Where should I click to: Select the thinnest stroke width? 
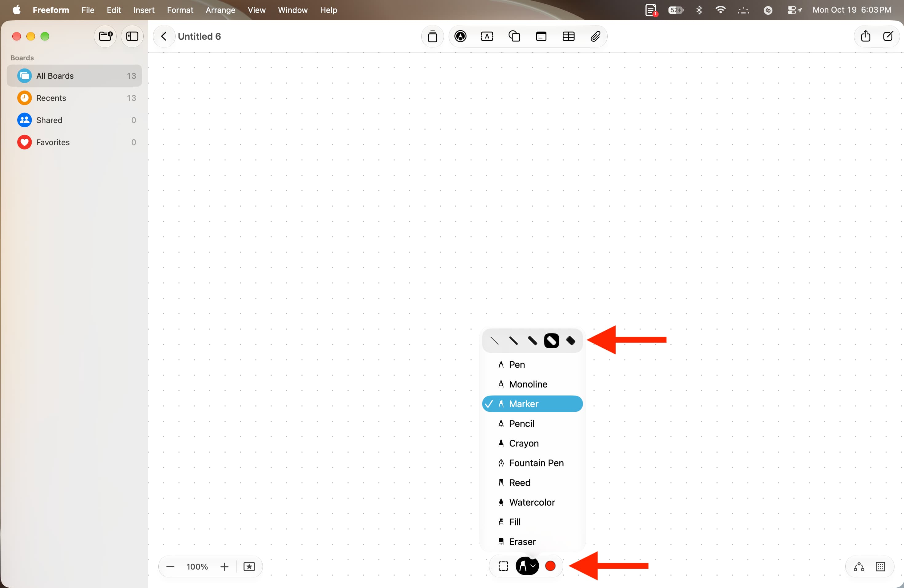pyautogui.click(x=494, y=341)
